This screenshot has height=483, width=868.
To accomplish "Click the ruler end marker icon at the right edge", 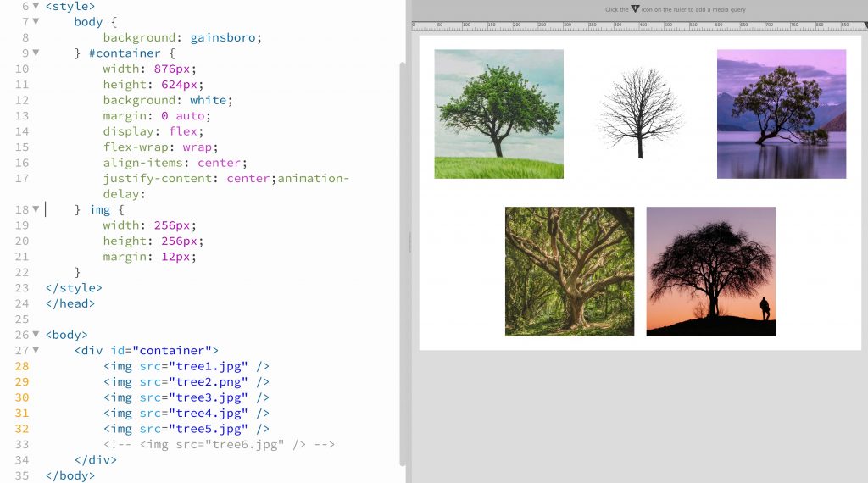I will coord(865,25).
